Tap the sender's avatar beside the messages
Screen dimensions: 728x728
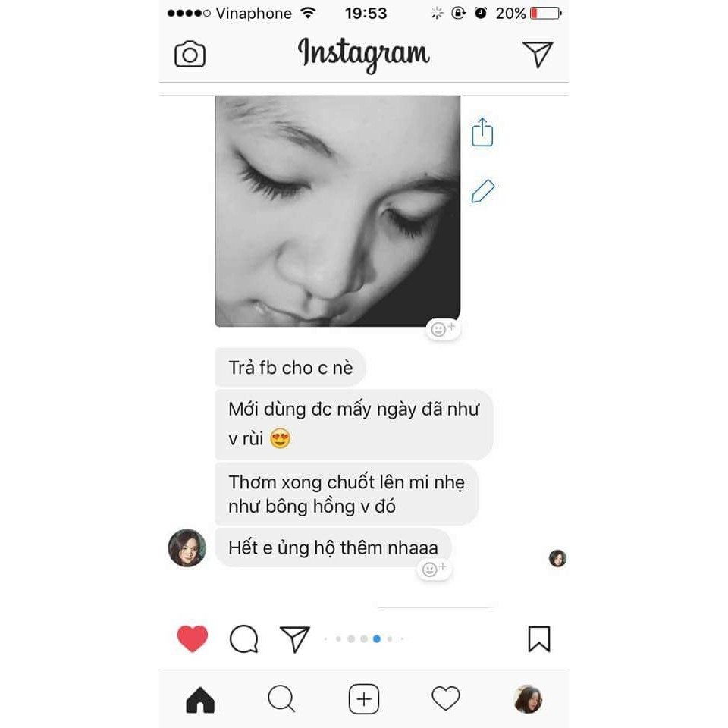coord(187,548)
